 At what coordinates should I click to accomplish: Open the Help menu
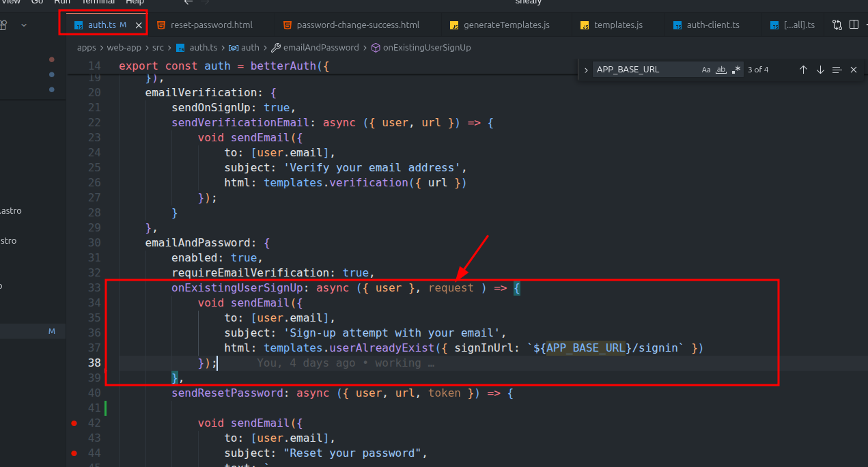click(x=135, y=2)
